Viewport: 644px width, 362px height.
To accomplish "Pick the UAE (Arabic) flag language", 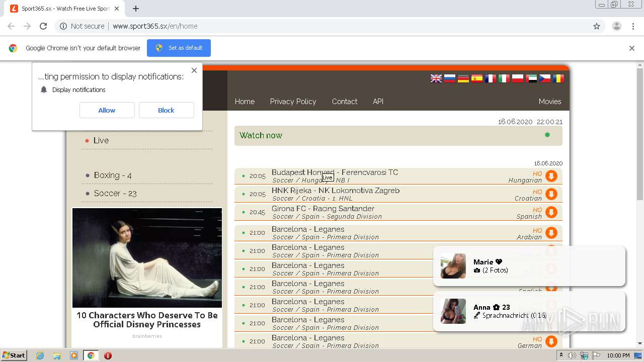I will tap(531, 78).
